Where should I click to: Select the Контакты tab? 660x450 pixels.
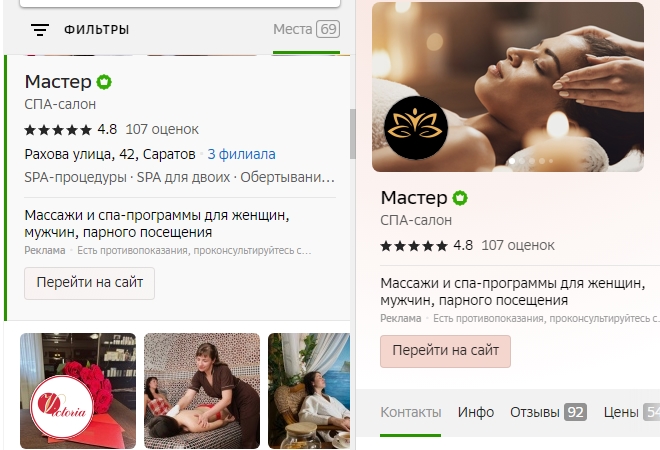[411, 412]
